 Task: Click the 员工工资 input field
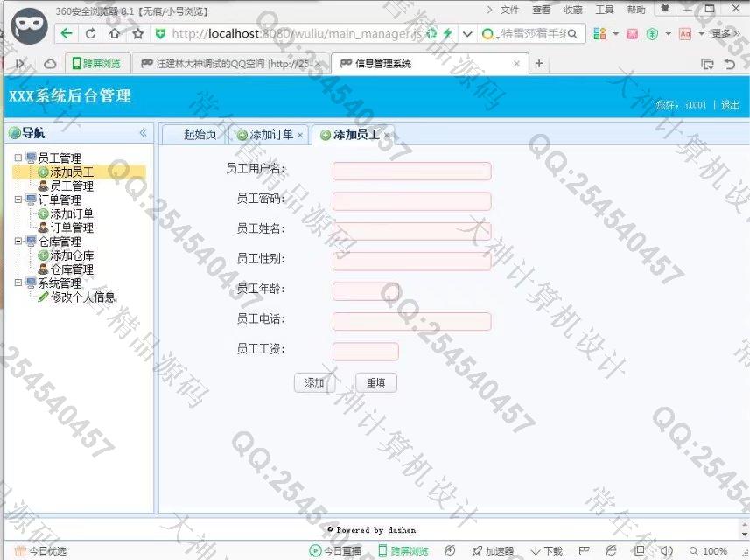point(366,352)
